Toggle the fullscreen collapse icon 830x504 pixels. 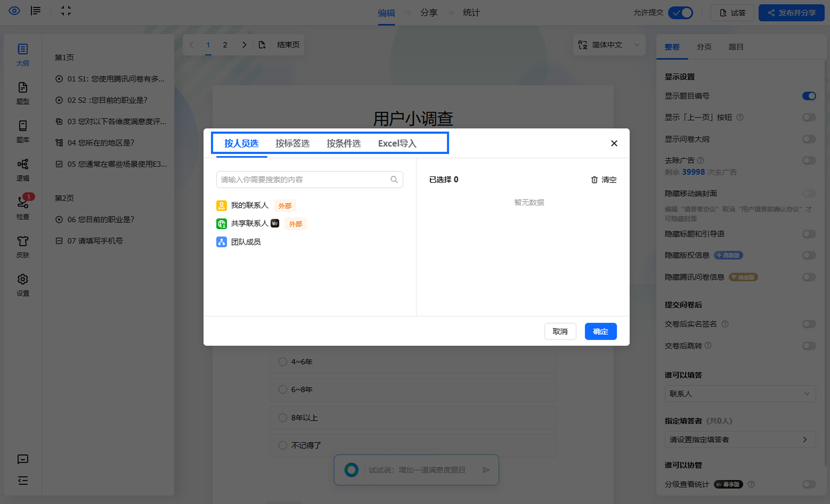(x=66, y=11)
